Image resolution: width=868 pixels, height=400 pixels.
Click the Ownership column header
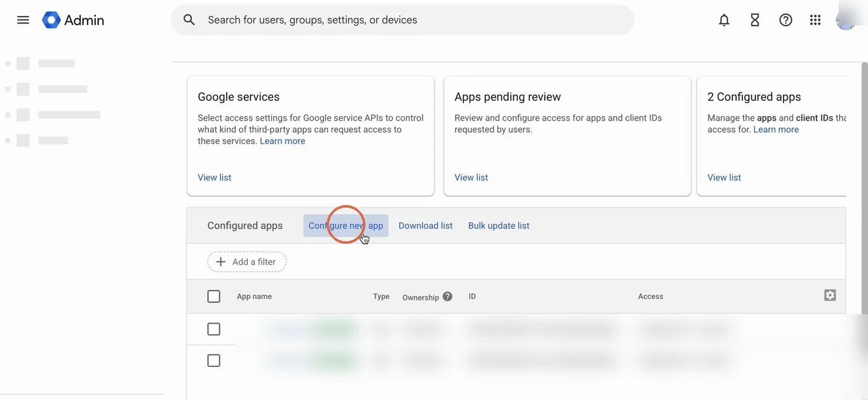[421, 297]
